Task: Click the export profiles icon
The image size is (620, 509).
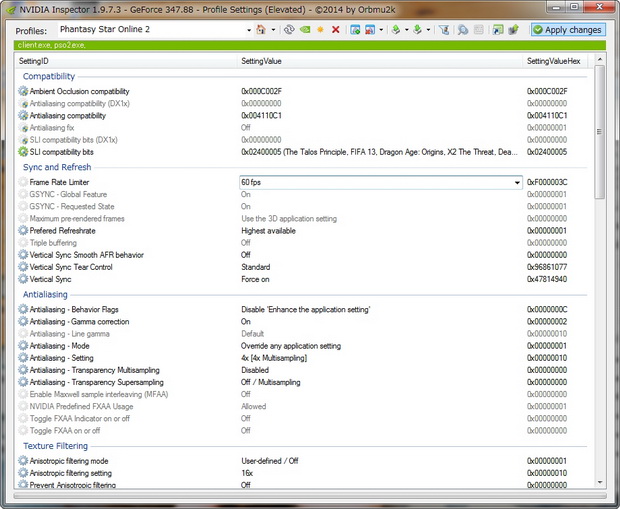Action: [x=396, y=30]
